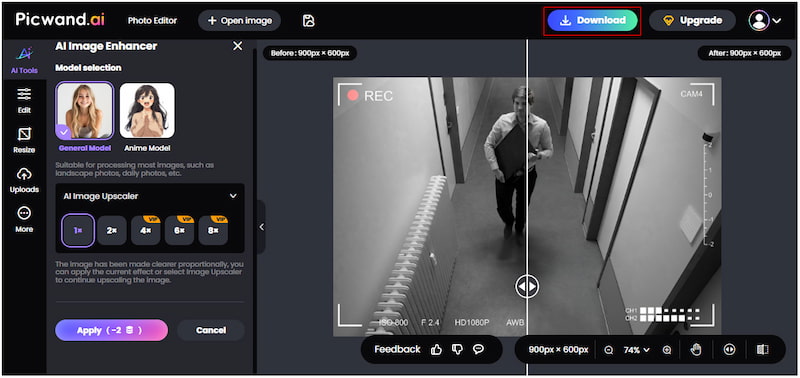The image size is (800, 378).
Task: Choose the 6x VIP upscale option
Action: click(179, 231)
